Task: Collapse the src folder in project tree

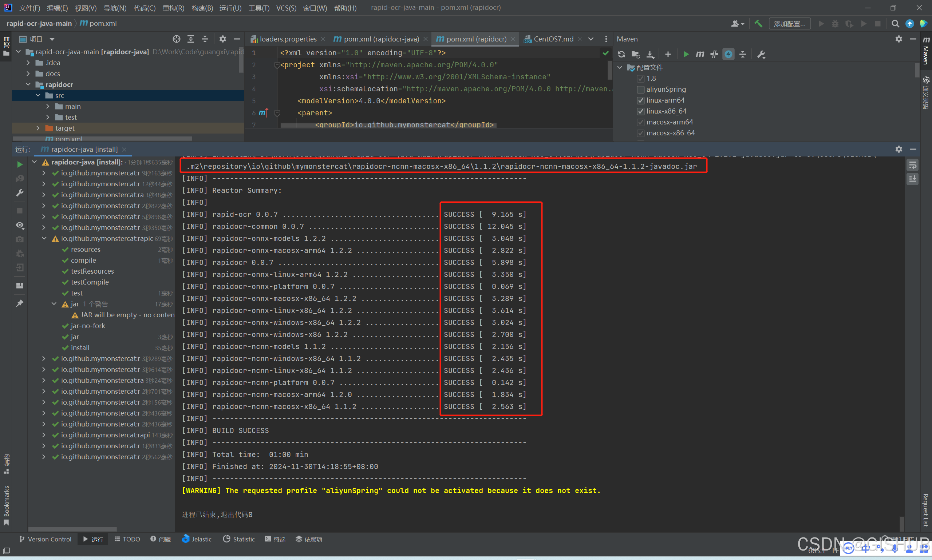Action: 37,95
